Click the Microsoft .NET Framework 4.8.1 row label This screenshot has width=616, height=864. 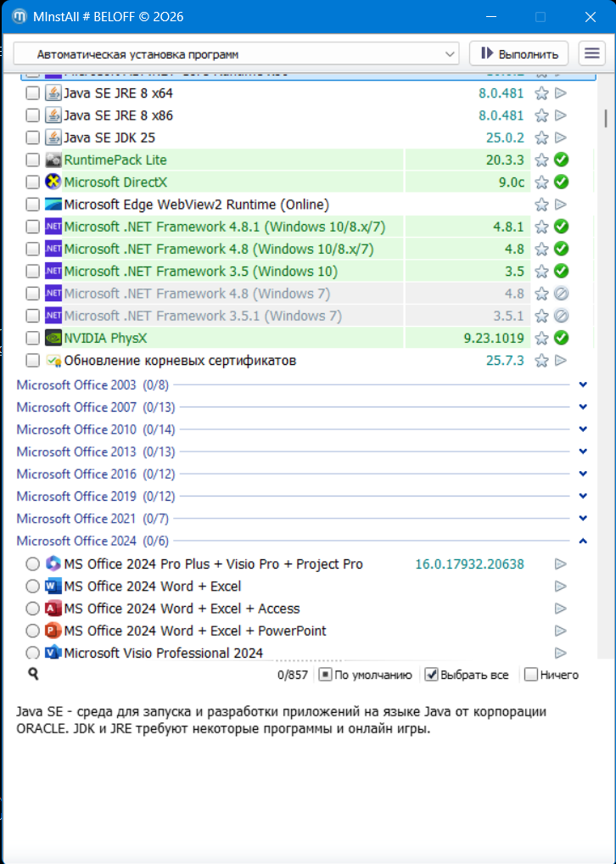[x=225, y=227]
